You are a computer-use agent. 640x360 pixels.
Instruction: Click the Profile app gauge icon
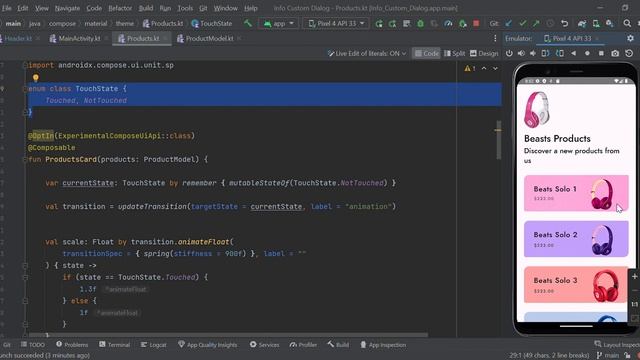tap(448, 24)
